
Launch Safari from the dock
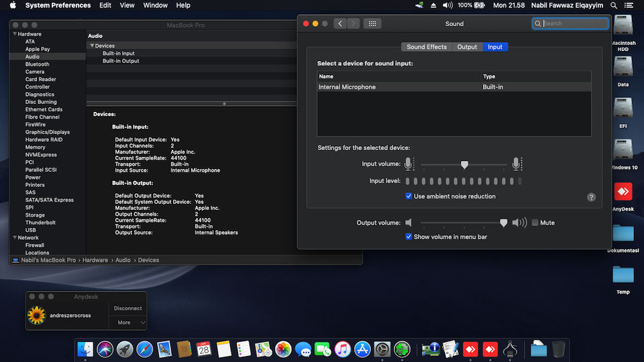tap(145, 349)
